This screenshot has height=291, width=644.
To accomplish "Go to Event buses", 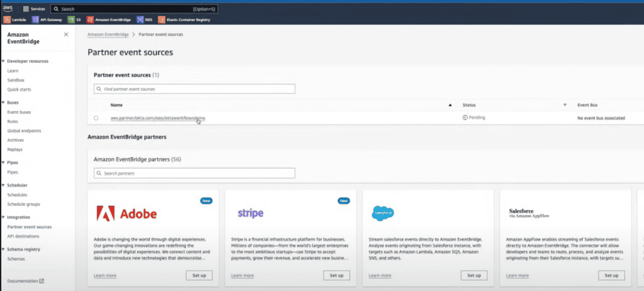I will pos(19,112).
